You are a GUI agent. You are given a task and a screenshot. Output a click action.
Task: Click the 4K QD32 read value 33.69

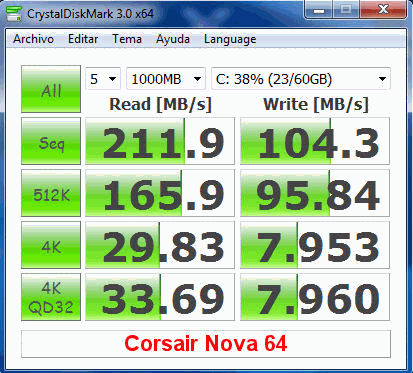point(160,297)
